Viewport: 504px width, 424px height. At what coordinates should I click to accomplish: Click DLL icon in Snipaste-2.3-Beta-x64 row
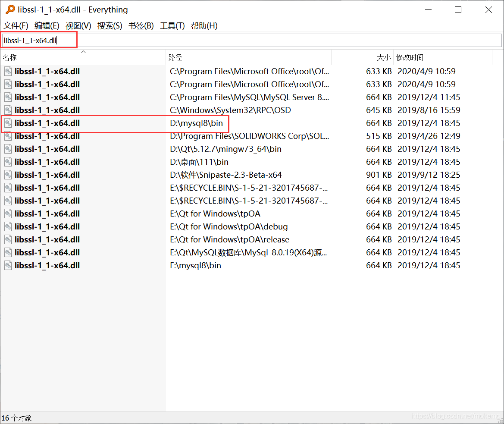click(x=8, y=175)
